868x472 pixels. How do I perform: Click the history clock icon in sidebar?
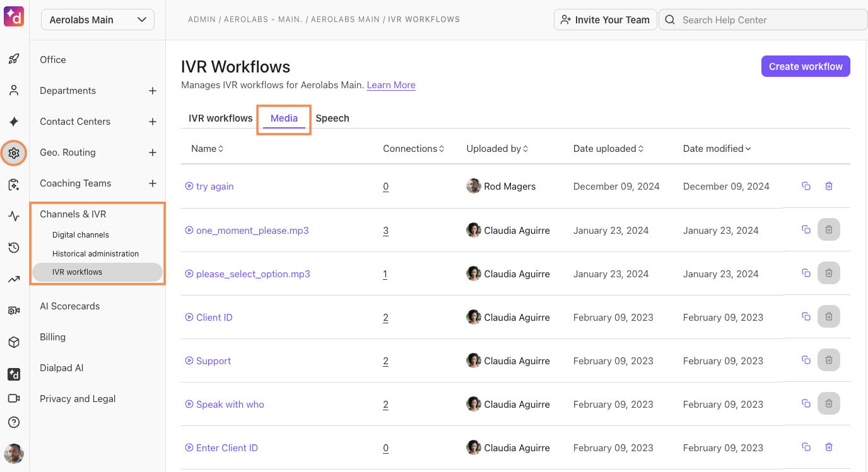14,248
